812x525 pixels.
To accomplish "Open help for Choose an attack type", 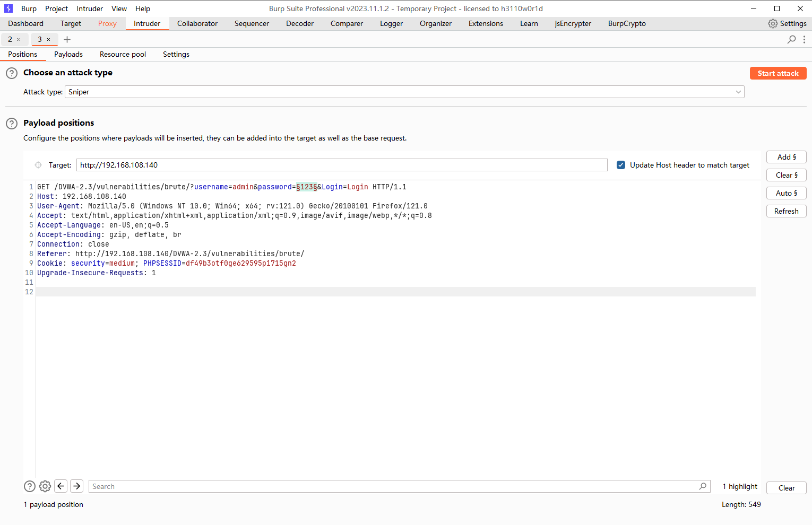I will pyautogui.click(x=12, y=73).
